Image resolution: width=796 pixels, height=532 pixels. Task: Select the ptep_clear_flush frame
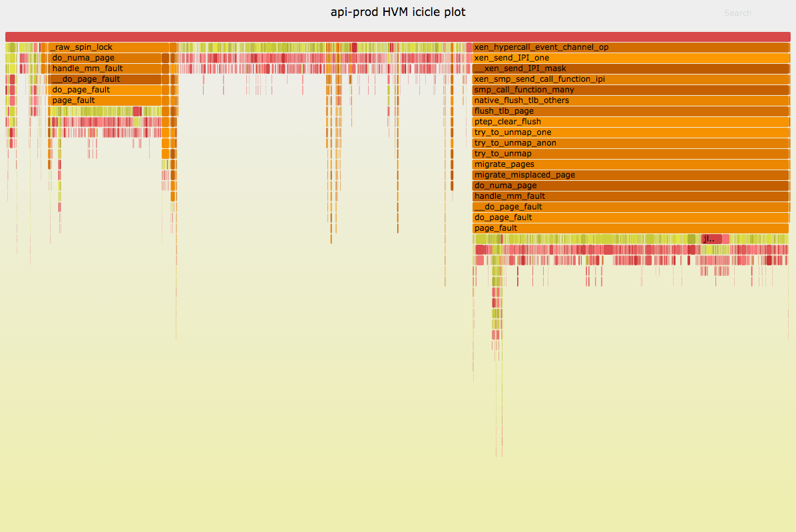630,122
